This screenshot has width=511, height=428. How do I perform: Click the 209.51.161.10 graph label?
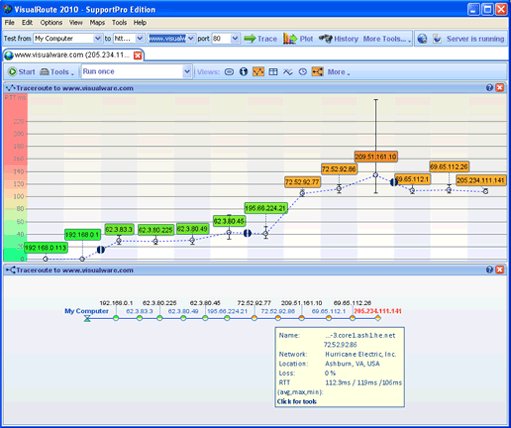click(376, 157)
